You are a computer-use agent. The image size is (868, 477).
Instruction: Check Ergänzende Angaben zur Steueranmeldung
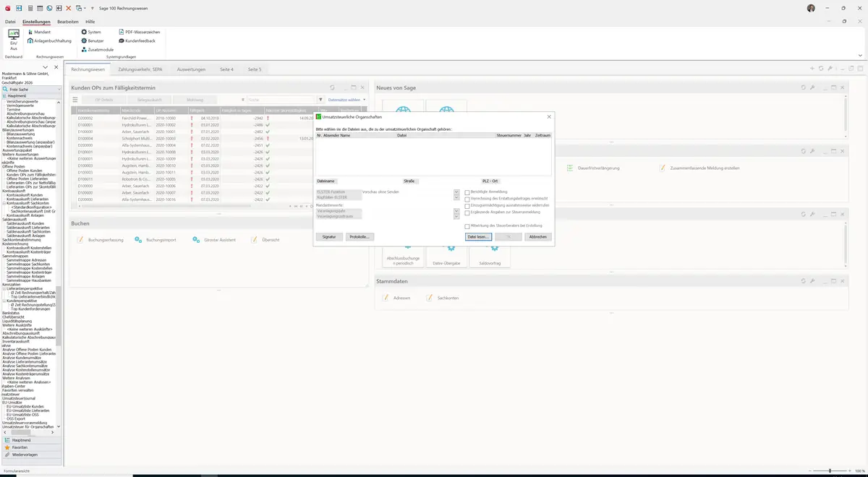(x=467, y=212)
